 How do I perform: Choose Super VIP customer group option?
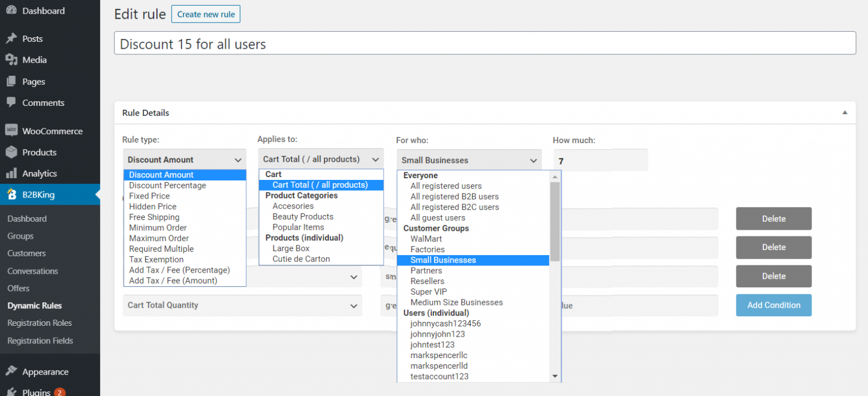(428, 292)
